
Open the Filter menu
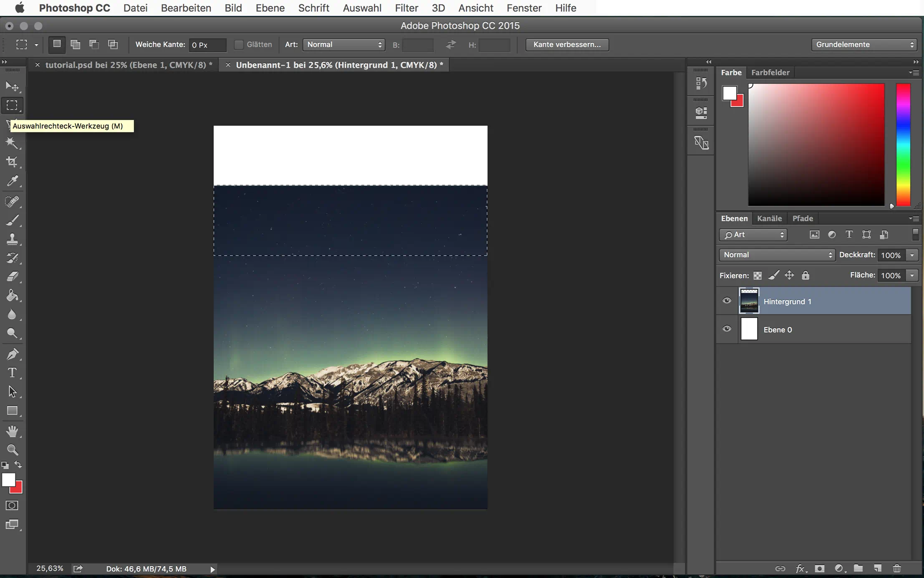pyautogui.click(x=406, y=8)
